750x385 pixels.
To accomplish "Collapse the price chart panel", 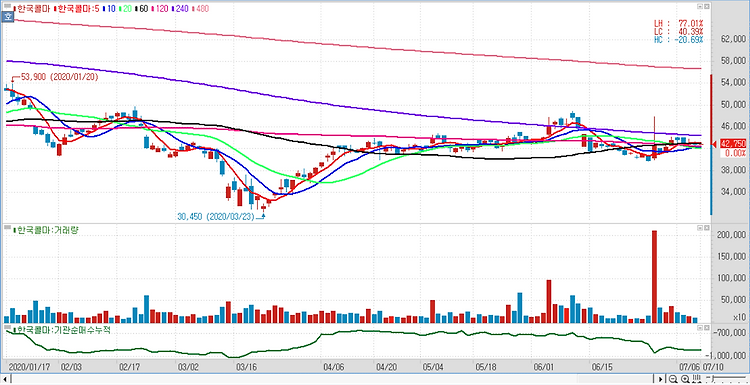I will [699, 7].
